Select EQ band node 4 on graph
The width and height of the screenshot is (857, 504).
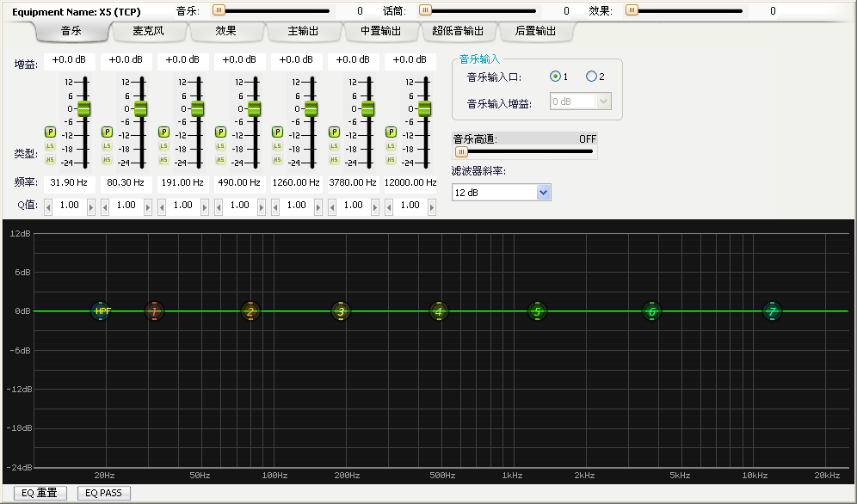coord(438,311)
